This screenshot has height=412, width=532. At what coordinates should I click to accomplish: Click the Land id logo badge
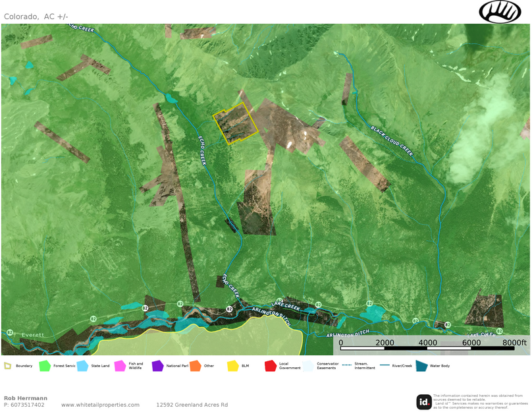(x=425, y=399)
